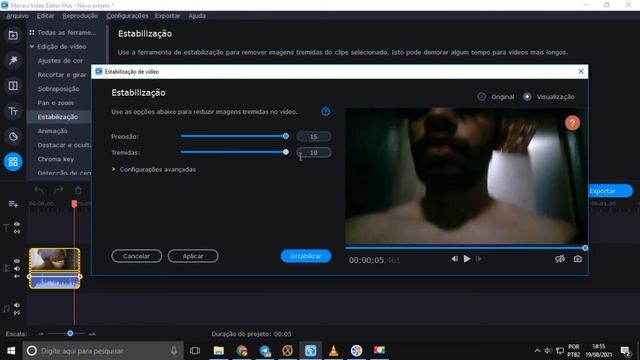Open the Exportar menu

(x=167, y=16)
